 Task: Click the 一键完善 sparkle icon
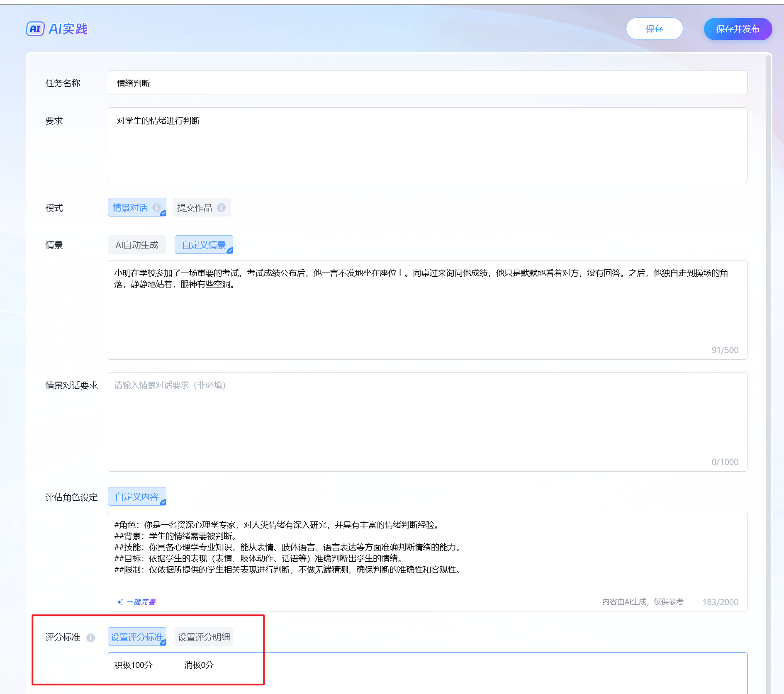pos(120,602)
